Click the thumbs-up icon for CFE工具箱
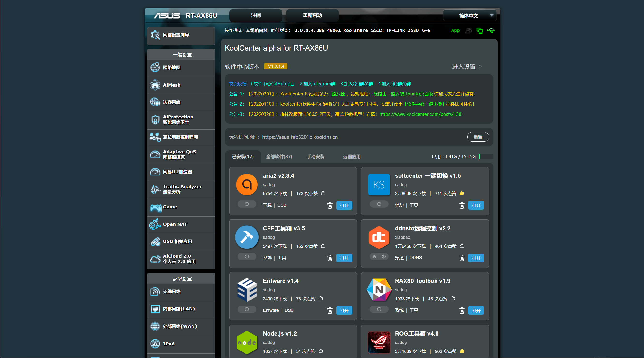The width and height of the screenshot is (644, 358). click(323, 246)
